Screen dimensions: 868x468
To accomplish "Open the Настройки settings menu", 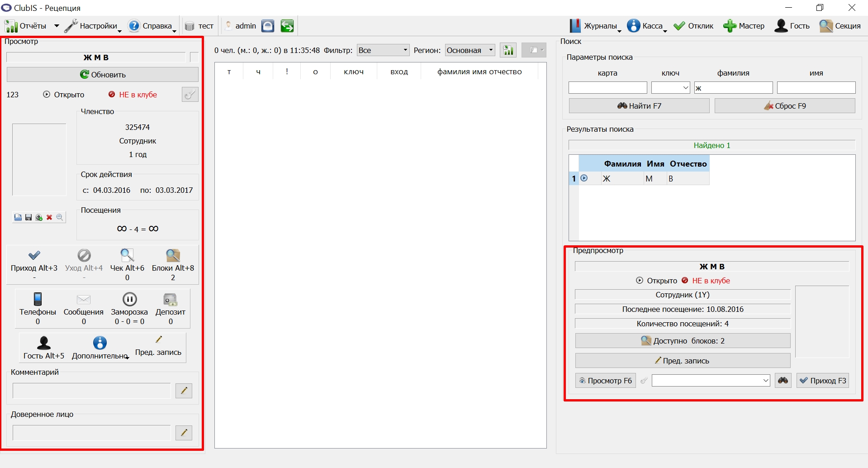I will click(93, 26).
